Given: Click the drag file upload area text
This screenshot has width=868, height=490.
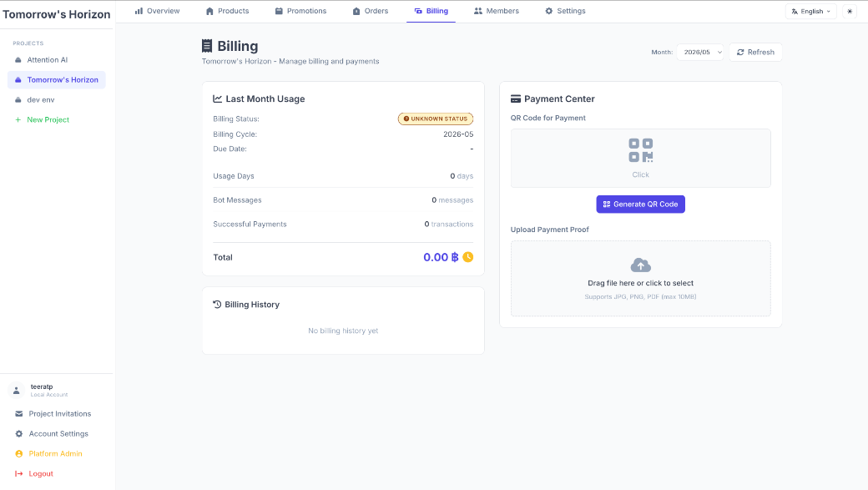Looking at the screenshot, I should (x=640, y=283).
